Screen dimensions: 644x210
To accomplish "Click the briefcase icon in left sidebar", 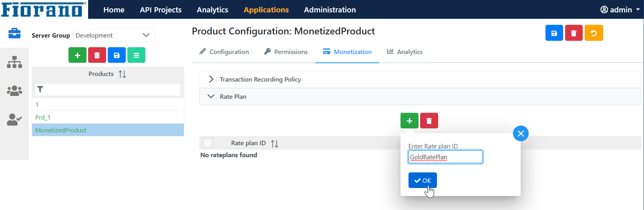I will point(14,33).
